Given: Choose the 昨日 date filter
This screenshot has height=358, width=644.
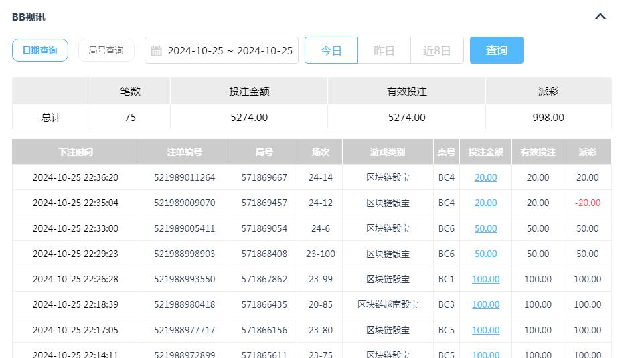Looking at the screenshot, I should point(384,50).
